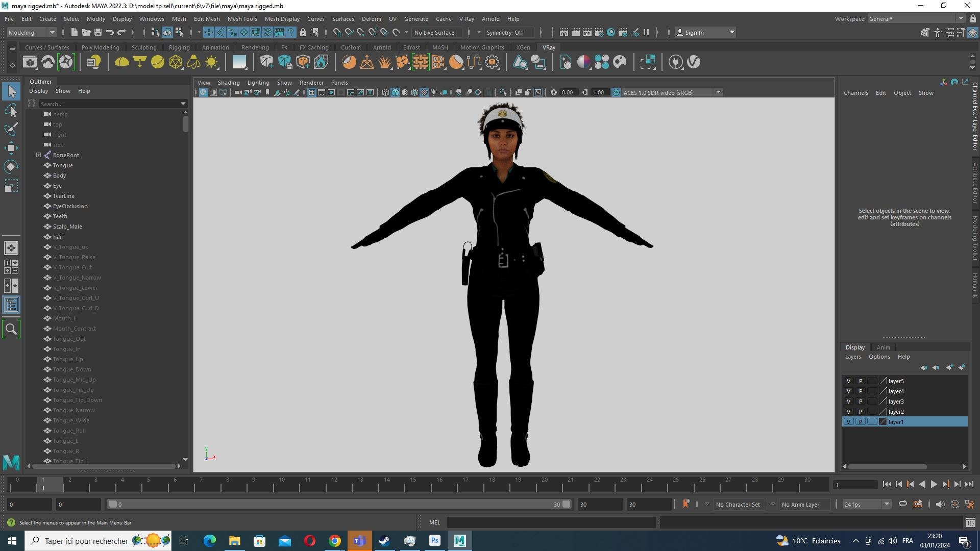Viewport: 980px width, 551px height.
Task: Open the Deform menu
Action: pos(371,19)
